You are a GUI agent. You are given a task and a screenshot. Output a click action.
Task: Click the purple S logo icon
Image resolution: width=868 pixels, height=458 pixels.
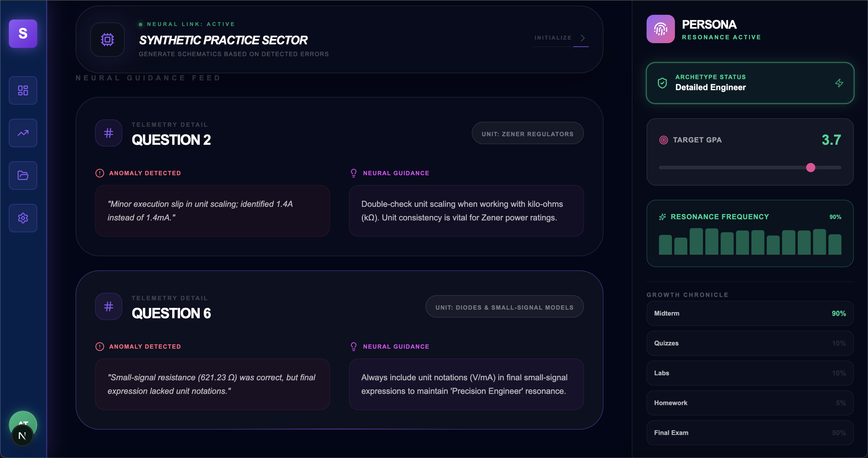(23, 33)
